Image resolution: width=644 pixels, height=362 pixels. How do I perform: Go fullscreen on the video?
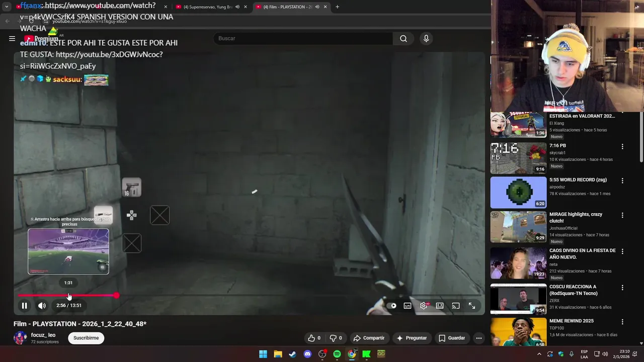472,306
